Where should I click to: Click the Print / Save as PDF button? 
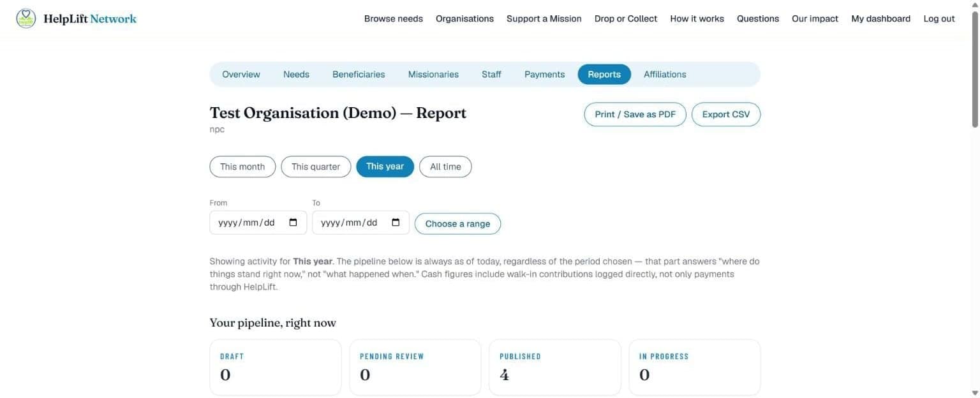635,114
